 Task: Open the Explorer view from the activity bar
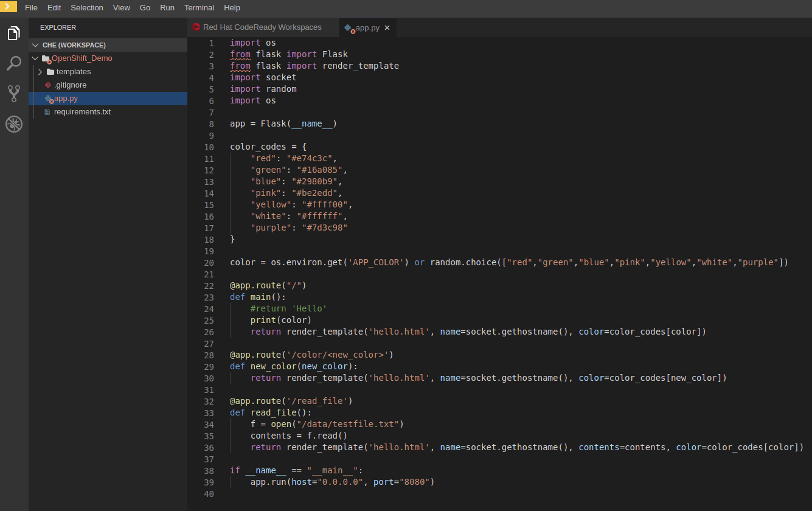coord(13,33)
